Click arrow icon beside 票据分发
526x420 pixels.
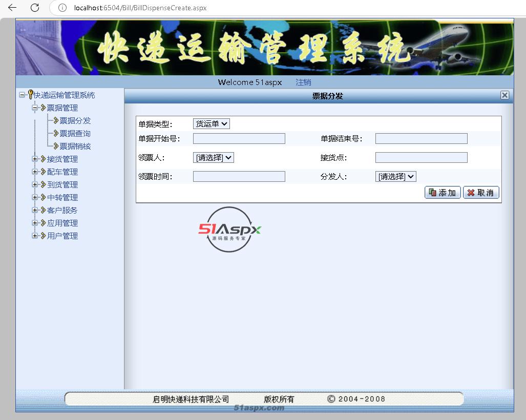tap(56, 120)
